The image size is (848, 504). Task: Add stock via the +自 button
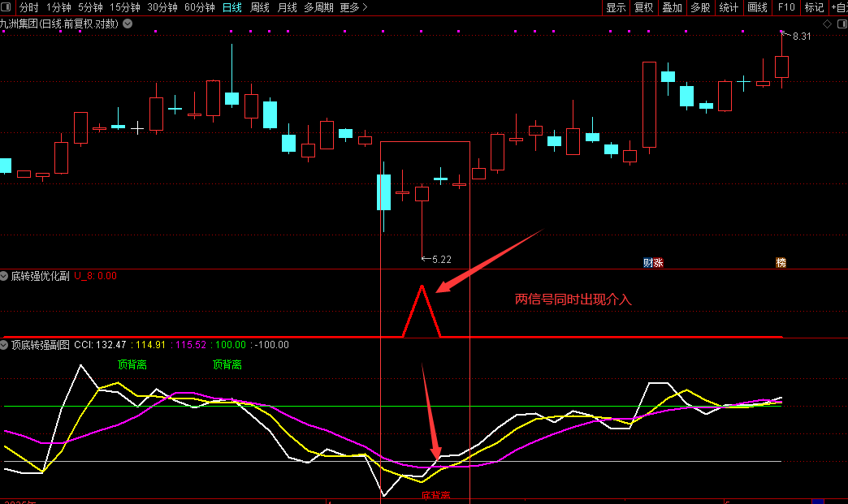(839, 7)
